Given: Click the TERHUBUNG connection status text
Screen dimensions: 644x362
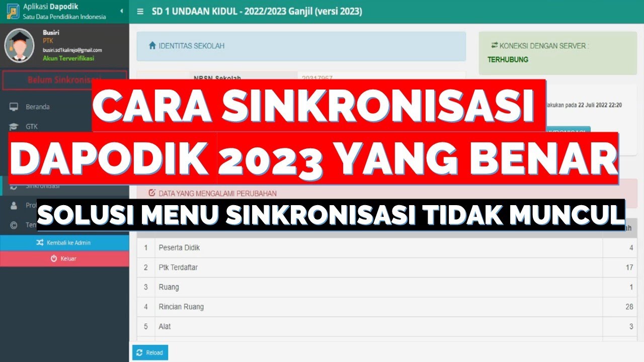Looking at the screenshot, I should click(x=508, y=59).
